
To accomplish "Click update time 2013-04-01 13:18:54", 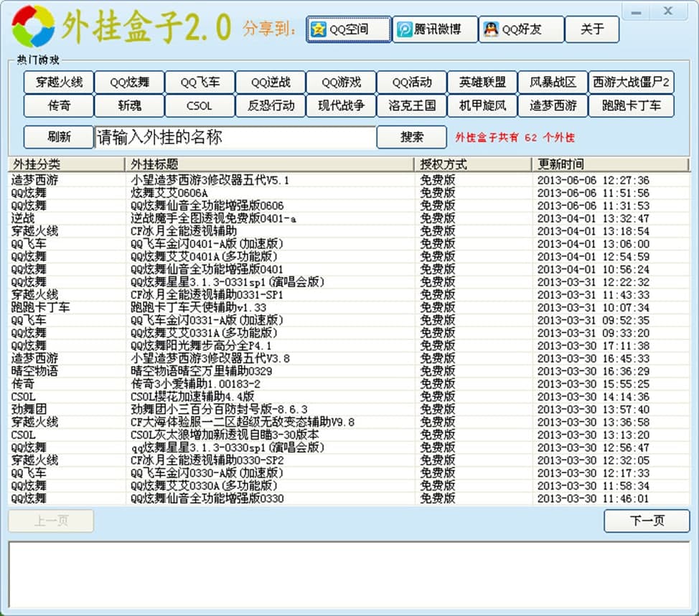I will pyautogui.click(x=593, y=231).
